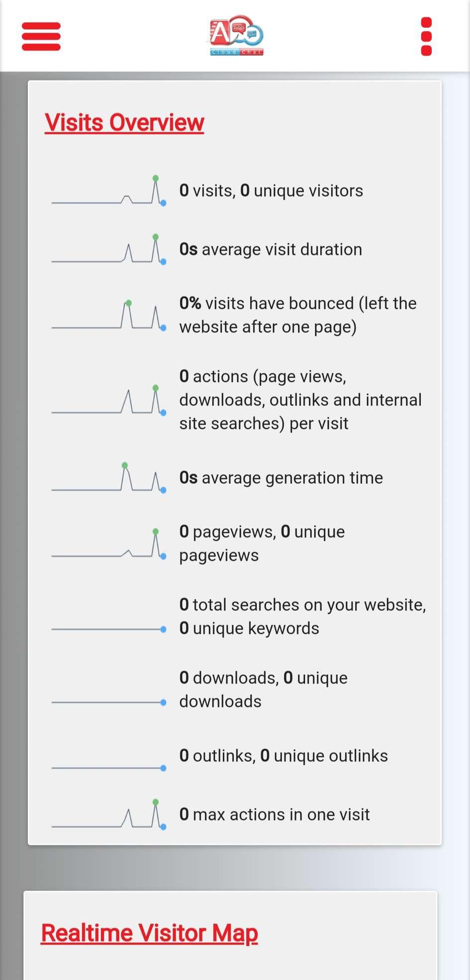Click the pageviews sparkline graph

pyautogui.click(x=109, y=544)
